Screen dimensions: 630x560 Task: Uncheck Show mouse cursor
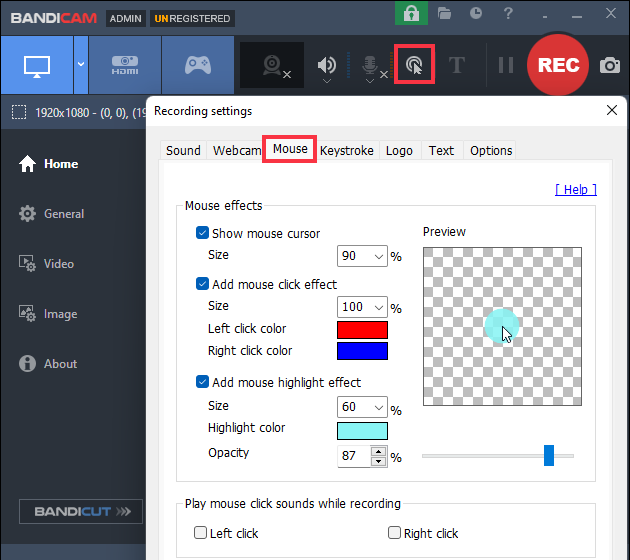point(203,233)
